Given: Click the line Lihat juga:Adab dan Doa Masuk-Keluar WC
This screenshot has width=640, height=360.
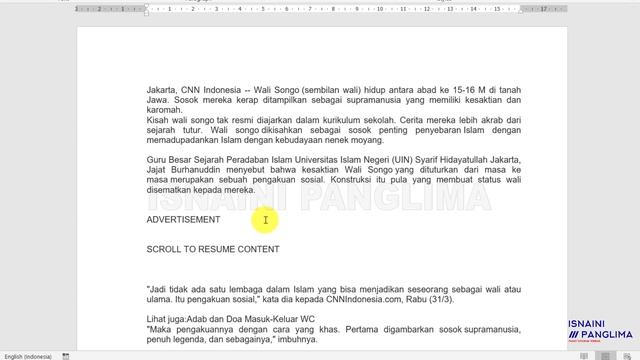Looking at the screenshot, I should point(231,319).
